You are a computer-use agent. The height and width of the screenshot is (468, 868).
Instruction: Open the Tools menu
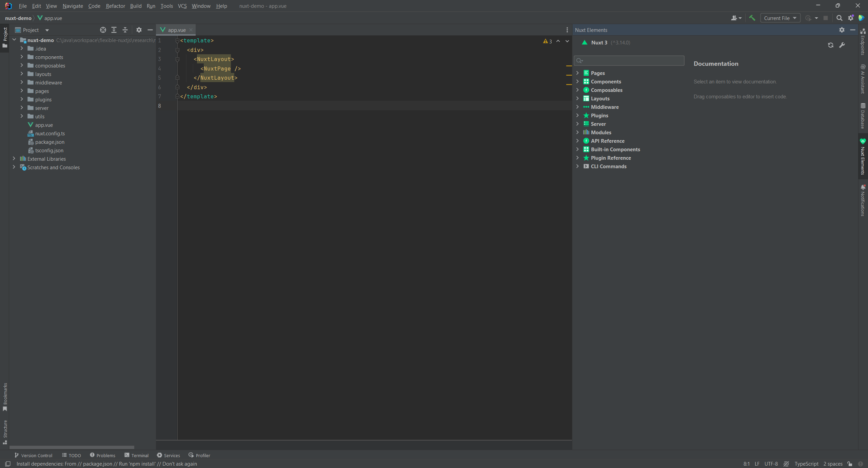click(166, 6)
